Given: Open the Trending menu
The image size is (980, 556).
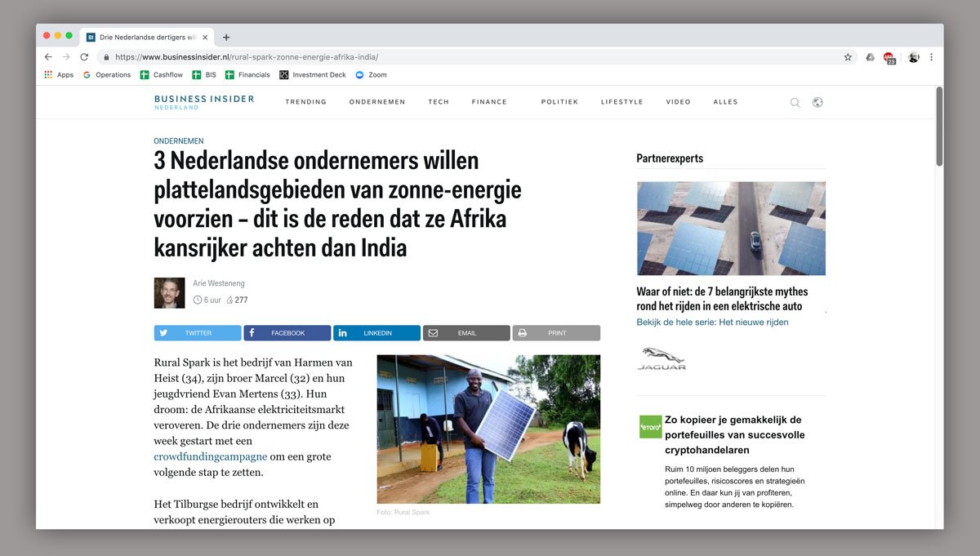Looking at the screenshot, I should tap(305, 102).
